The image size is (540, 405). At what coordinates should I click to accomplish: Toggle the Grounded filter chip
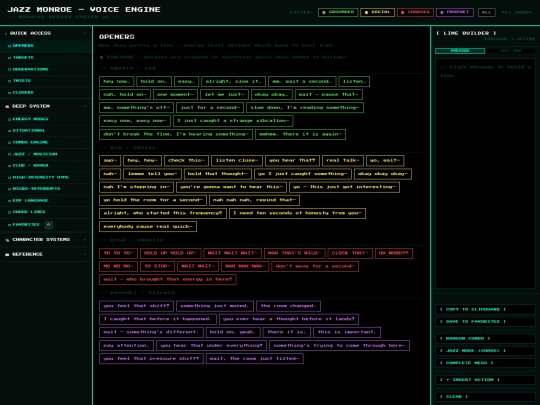pos(338,12)
